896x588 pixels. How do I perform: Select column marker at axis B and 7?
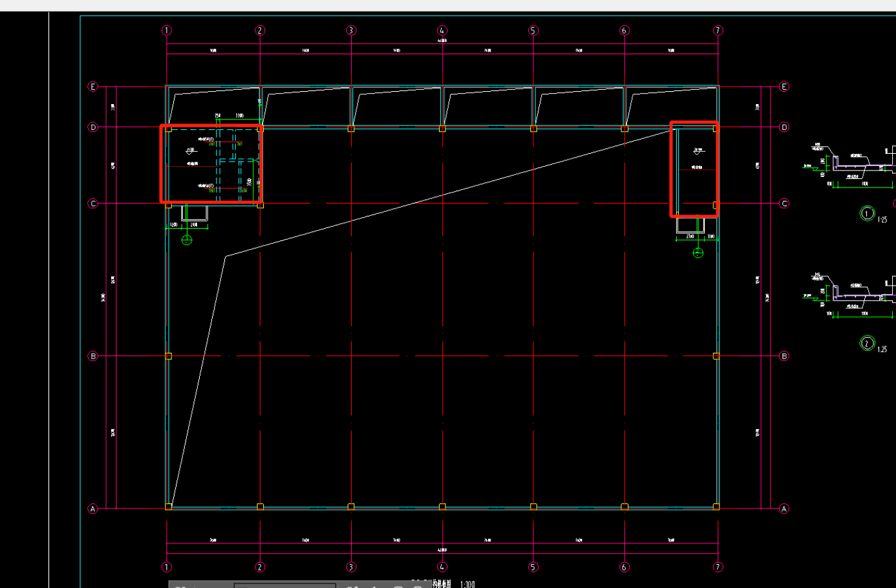[x=716, y=356]
